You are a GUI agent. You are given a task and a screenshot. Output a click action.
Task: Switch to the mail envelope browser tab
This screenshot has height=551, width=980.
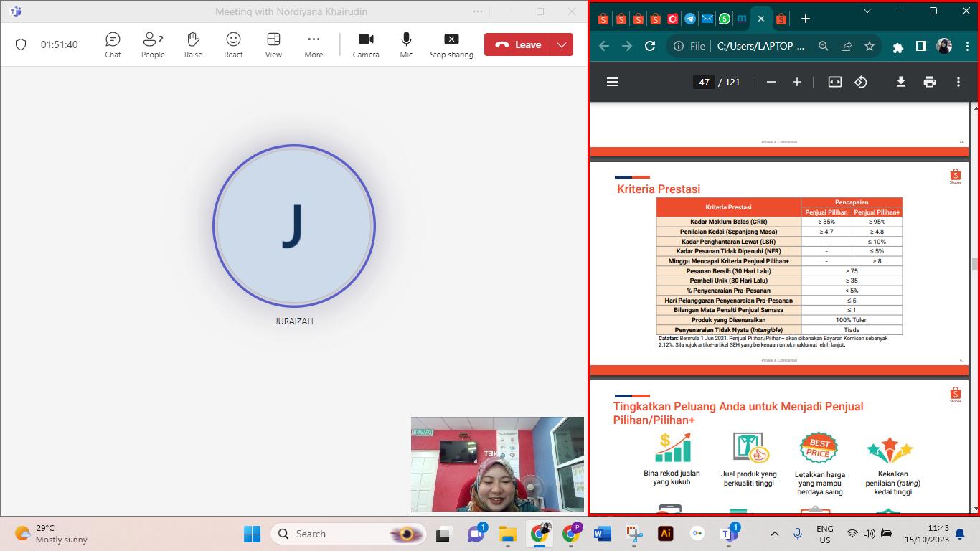pyautogui.click(x=707, y=19)
